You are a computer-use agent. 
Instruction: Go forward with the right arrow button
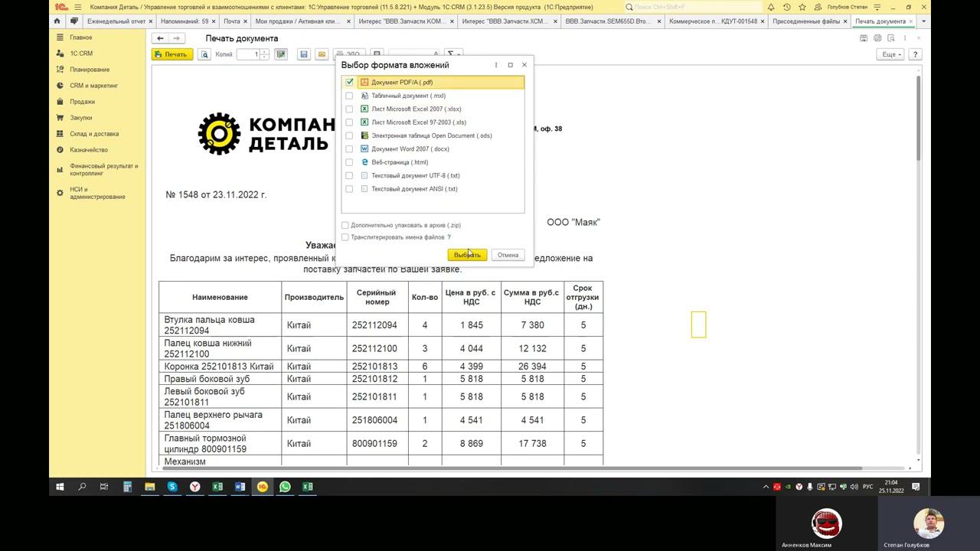pyautogui.click(x=177, y=38)
